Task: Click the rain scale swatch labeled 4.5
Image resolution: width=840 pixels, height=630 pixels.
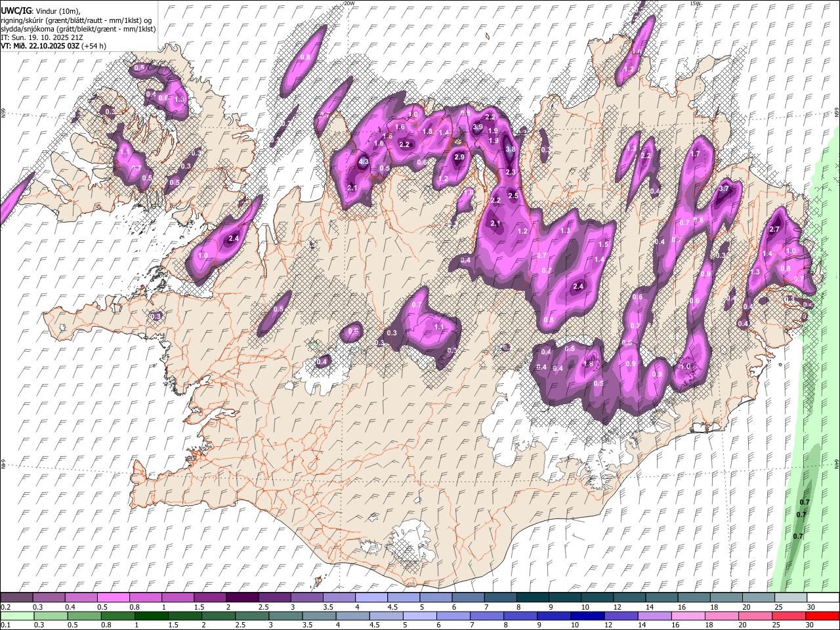Action: (x=387, y=616)
